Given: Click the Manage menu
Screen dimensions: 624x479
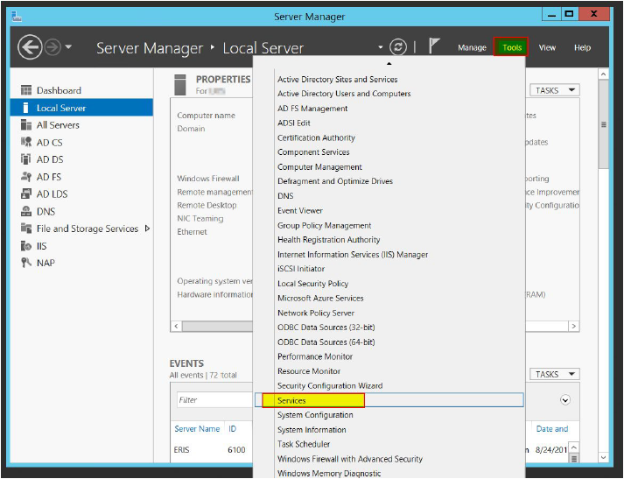Looking at the screenshot, I should [471, 48].
